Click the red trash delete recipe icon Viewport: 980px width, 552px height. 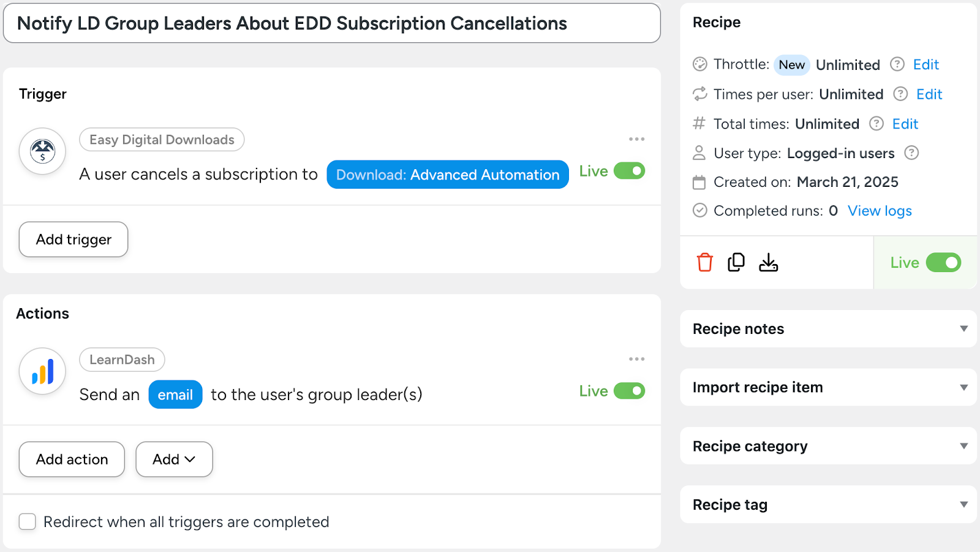click(704, 262)
